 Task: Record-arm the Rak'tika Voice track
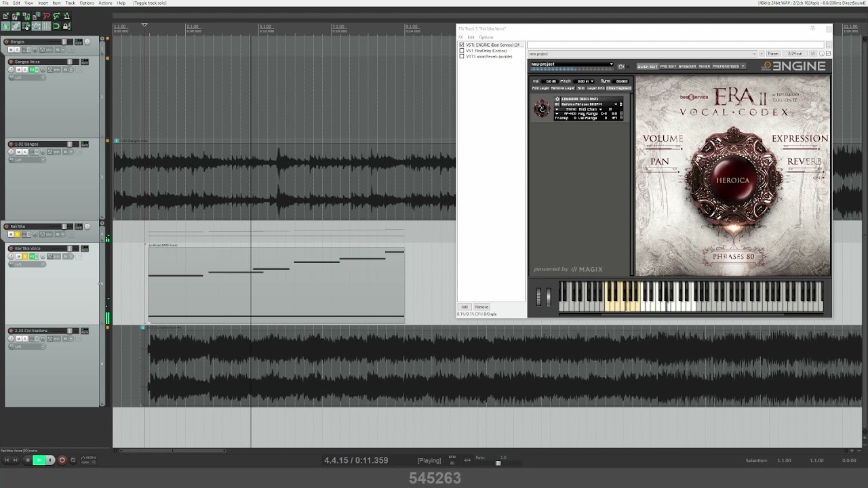[12, 248]
